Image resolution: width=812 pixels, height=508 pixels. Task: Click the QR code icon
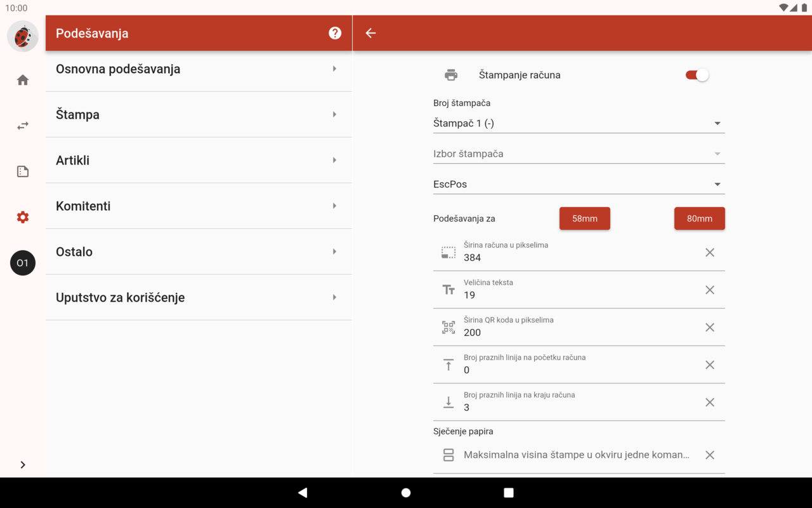[449, 328]
